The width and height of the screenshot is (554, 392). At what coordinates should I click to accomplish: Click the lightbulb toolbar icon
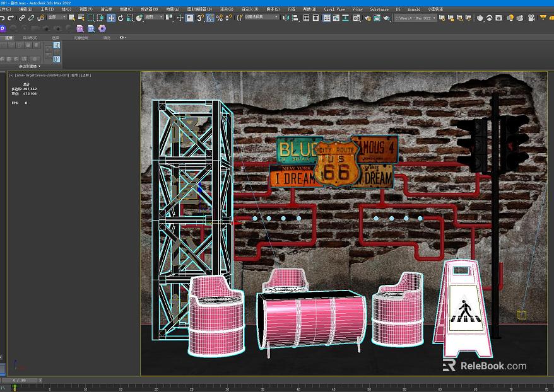click(x=510, y=18)
